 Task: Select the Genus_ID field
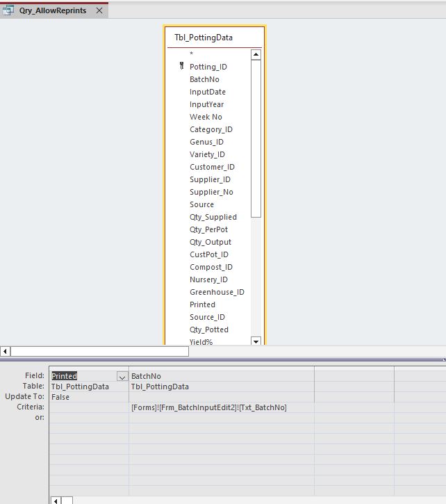click(206, 142)
